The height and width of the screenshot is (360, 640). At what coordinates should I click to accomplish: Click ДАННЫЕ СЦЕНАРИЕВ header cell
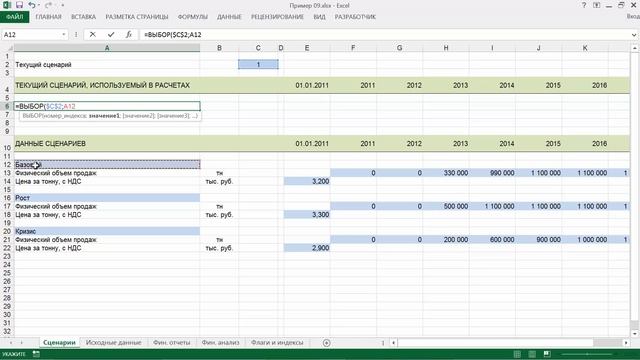point(107,144)
